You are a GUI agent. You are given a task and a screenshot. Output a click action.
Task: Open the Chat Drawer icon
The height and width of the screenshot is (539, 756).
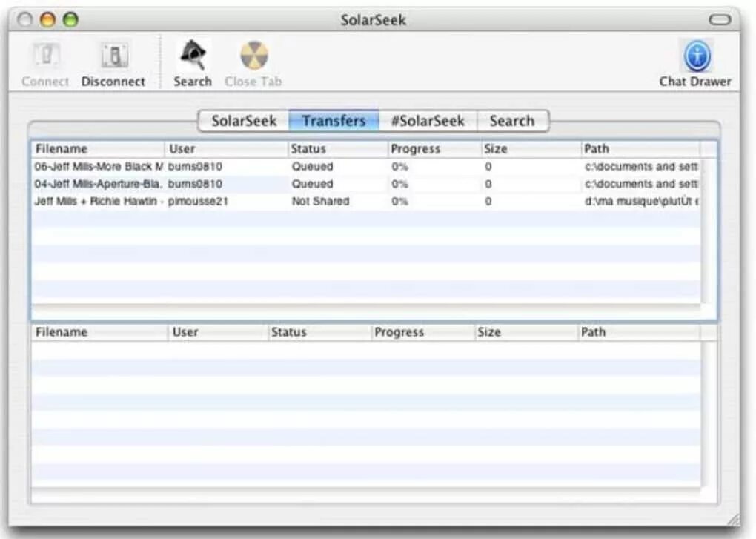[697, 56]
